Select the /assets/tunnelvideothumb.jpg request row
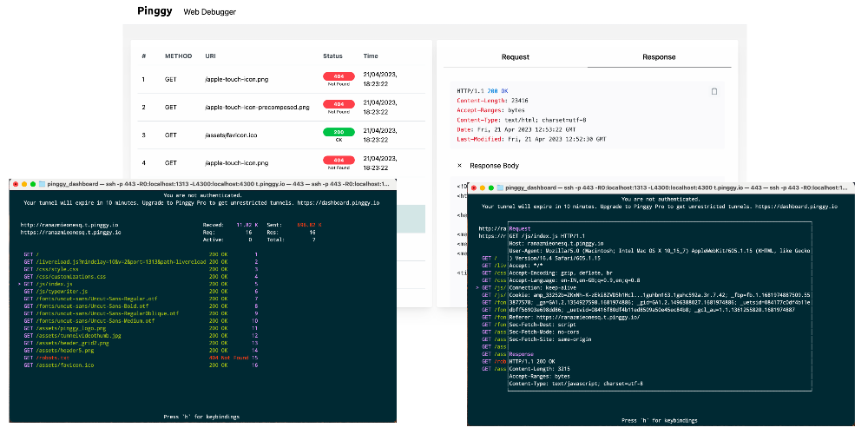The width and height of the screenshot is (868, 434). click(141, 336)
